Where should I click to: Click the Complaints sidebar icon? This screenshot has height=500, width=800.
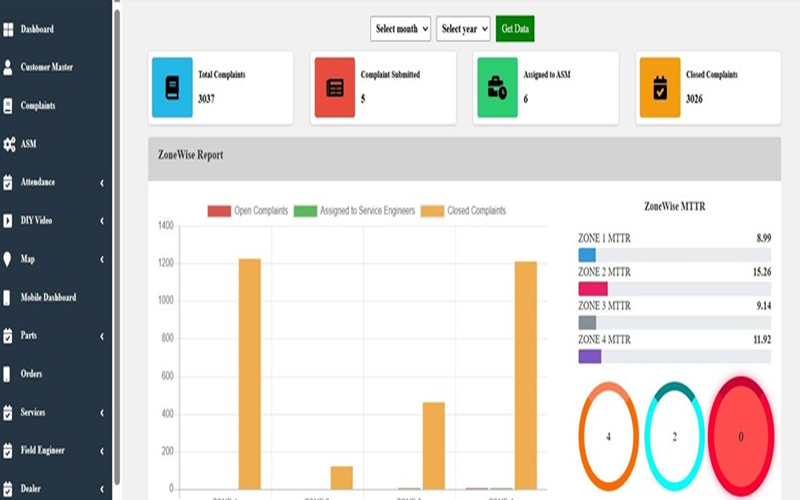pyautogui.click(x=8, y=106)
